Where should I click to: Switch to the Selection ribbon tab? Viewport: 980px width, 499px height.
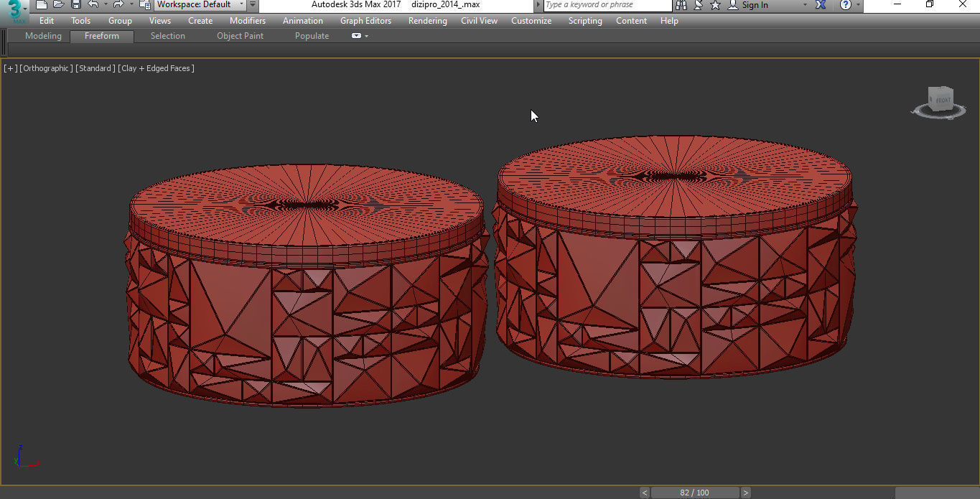[168, 36]
